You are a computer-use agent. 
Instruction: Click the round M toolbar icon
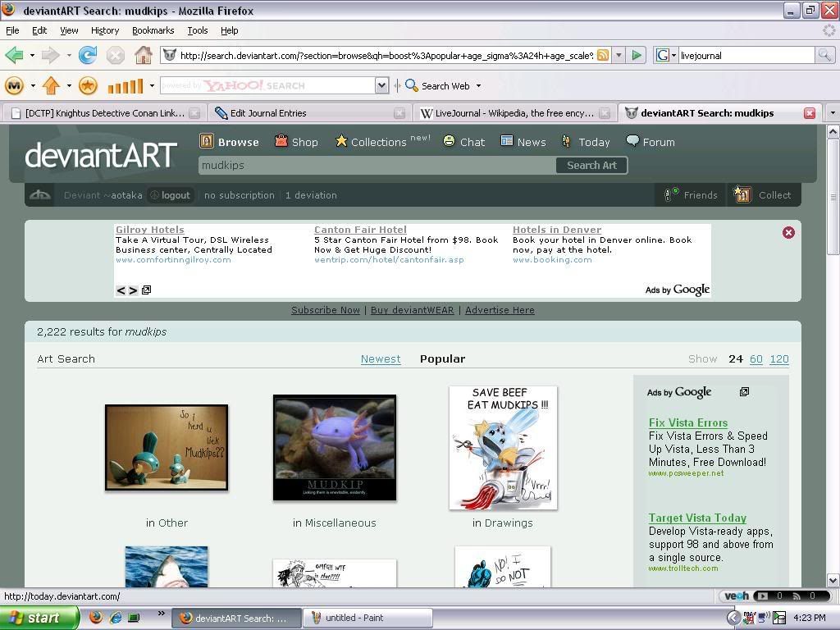coord(15,85)
